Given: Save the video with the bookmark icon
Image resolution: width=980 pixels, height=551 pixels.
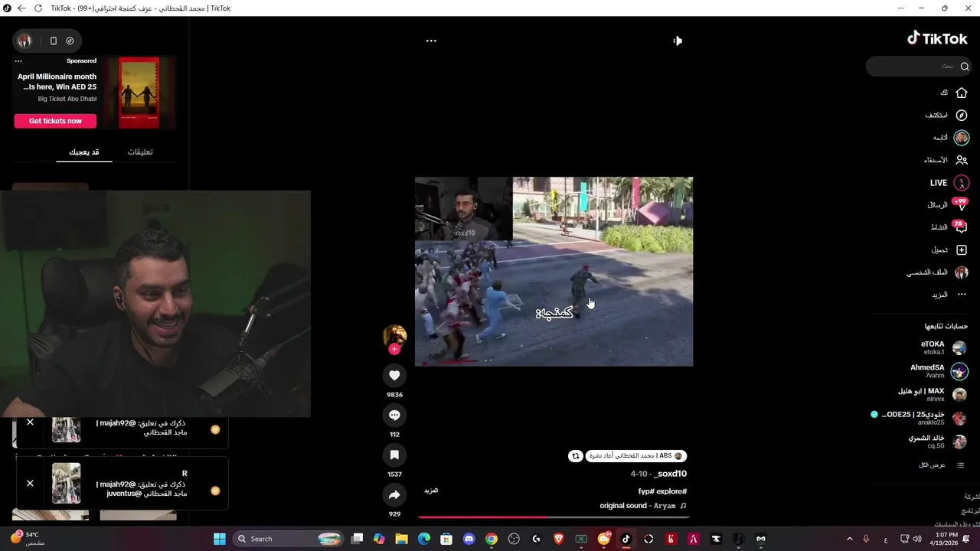Looking at the screenshot, I should click(394, 455).
